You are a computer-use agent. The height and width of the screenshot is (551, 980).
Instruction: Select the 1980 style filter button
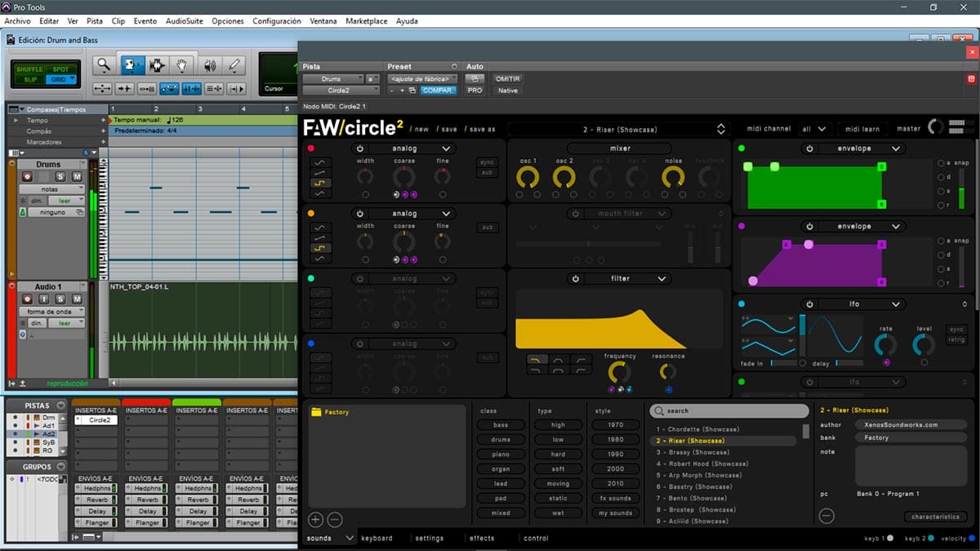615,440
